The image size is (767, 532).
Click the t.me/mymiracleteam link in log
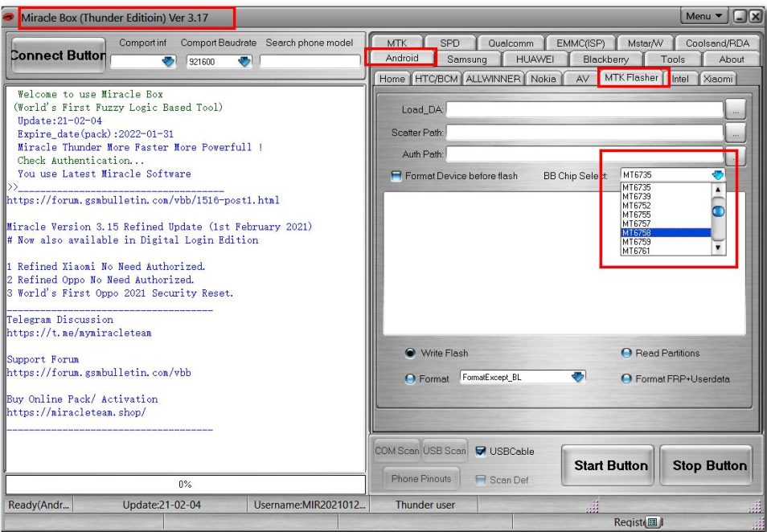[80, 333]
